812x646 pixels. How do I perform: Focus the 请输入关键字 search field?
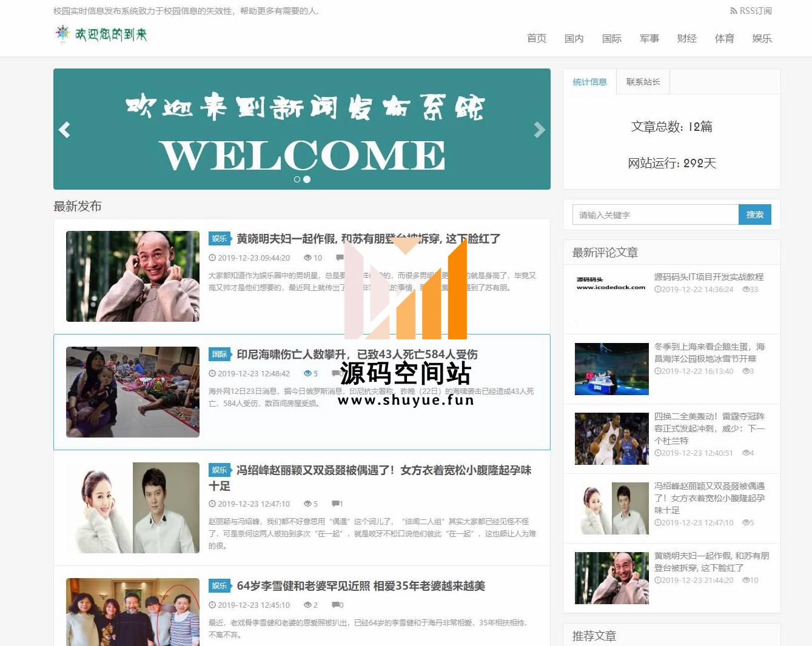[x=655, y=215]
